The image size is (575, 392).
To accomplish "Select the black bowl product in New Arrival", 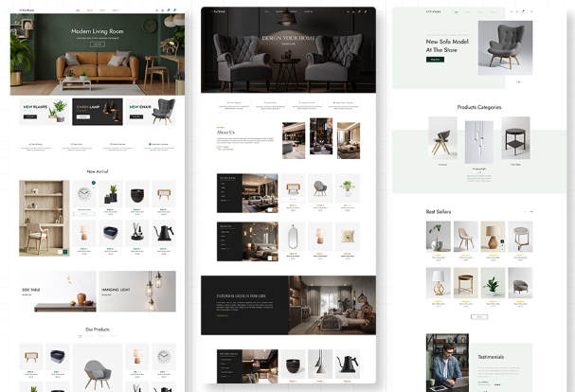I will pos(137,195).
